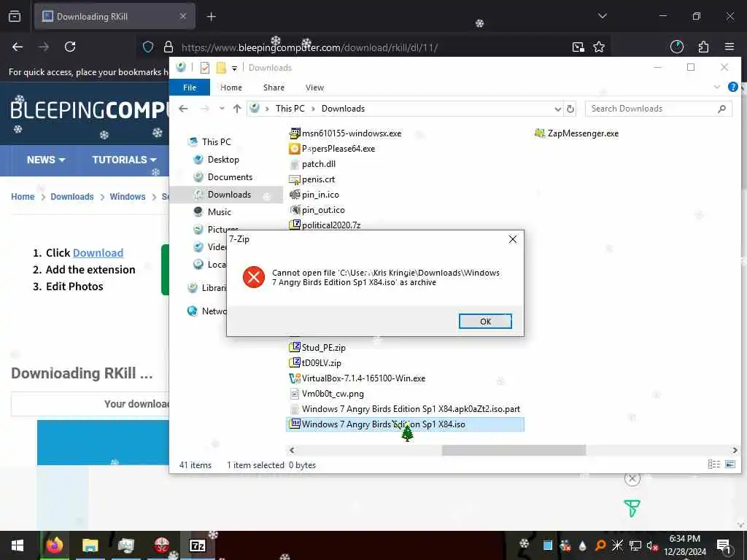This screenshot has height=560, width=747.
Task: Select msn610155-windowsx.exe file
Action: point(345,133)
